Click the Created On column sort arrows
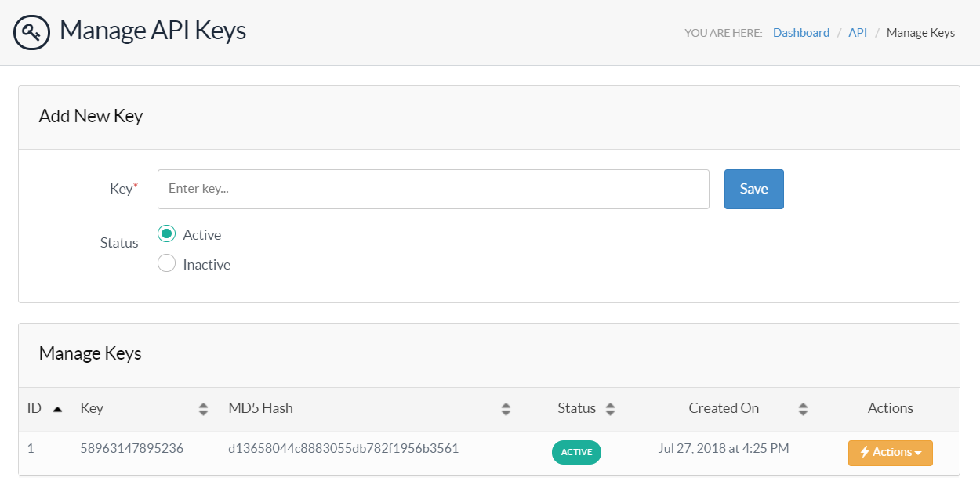This screenshot has height=492, width=980. point(803,409)
